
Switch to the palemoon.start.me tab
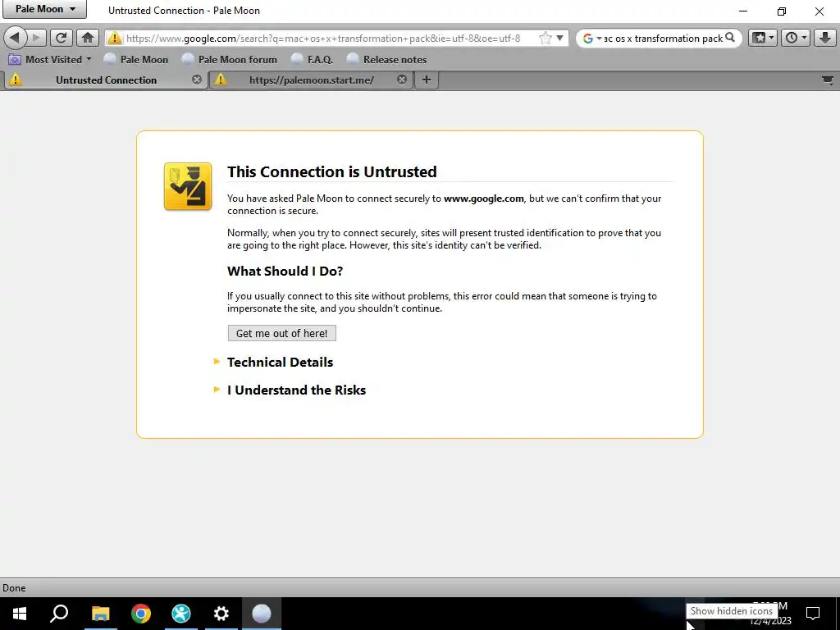click(311, 80)
